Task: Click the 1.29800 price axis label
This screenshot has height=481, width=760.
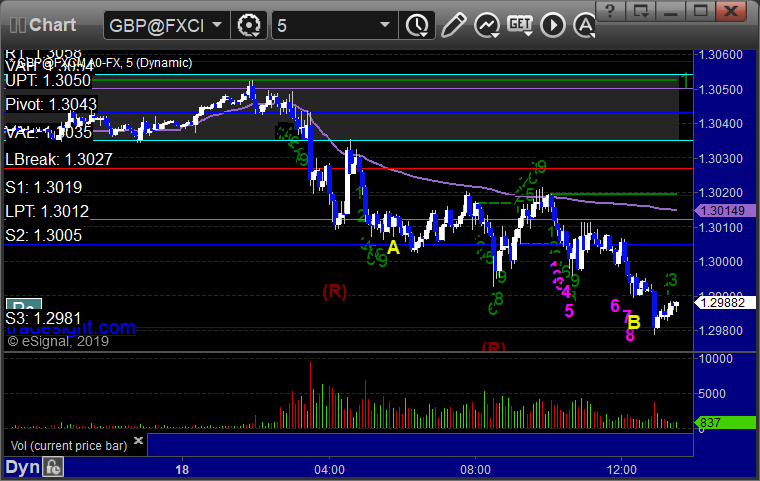Action: [721, 331]
